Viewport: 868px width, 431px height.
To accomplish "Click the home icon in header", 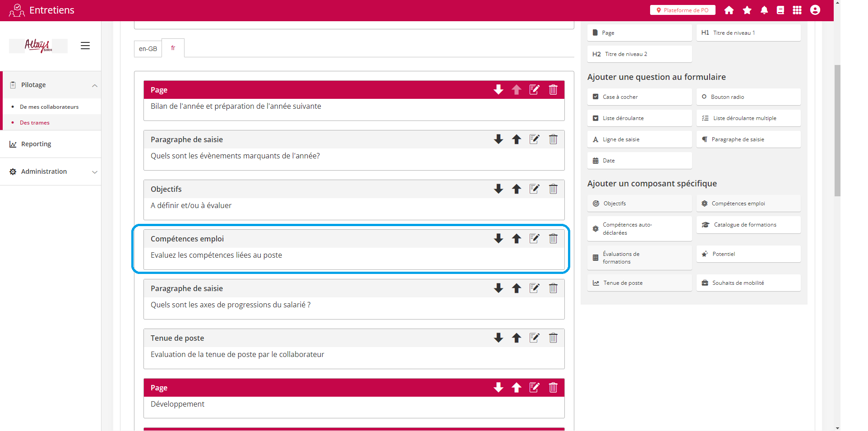I will coord(729,10).
